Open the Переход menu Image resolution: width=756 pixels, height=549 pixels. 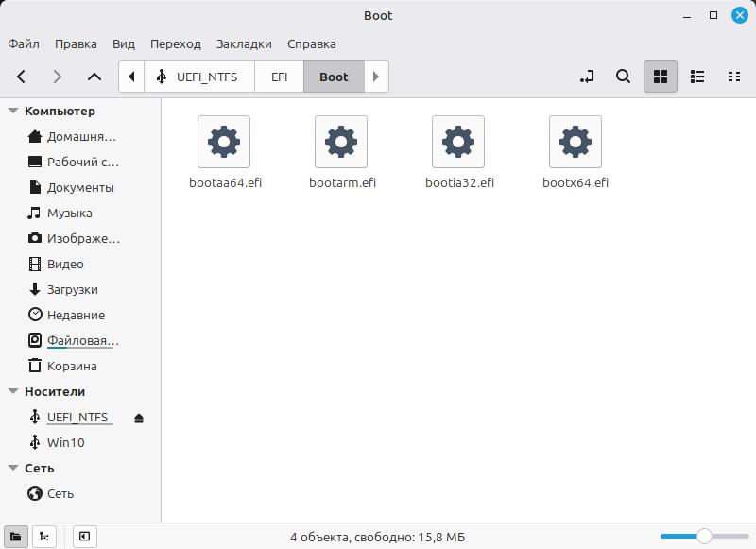pos(176,43)
